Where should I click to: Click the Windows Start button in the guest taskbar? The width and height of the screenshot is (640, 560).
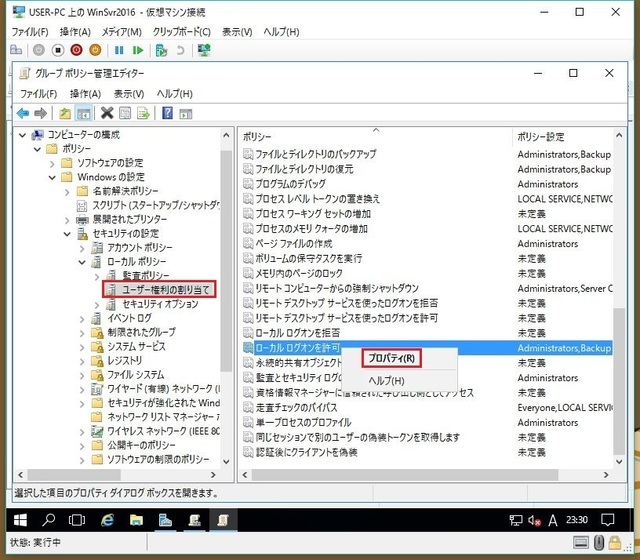point(18,520)
